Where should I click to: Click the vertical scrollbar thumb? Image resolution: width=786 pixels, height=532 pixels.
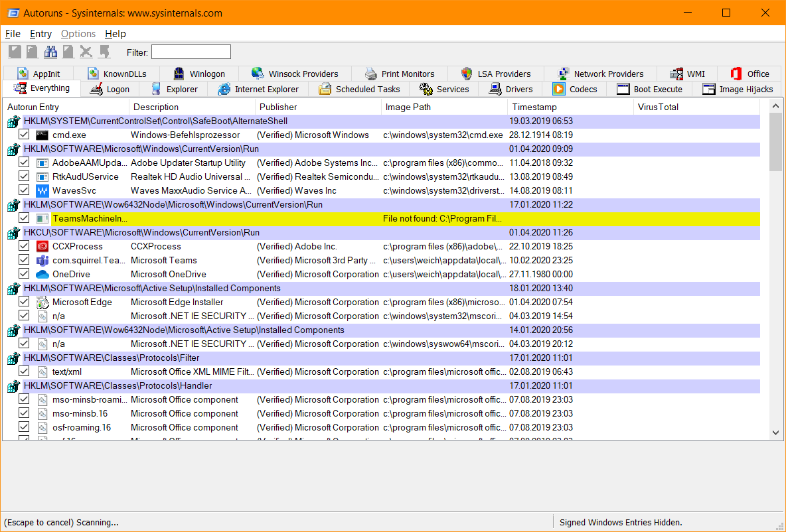click(775, 142)
